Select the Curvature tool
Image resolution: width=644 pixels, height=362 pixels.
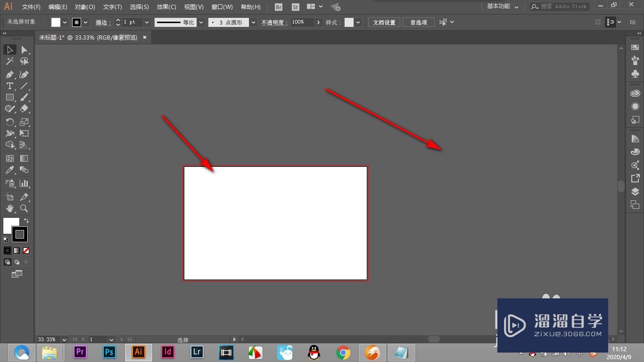24,74
